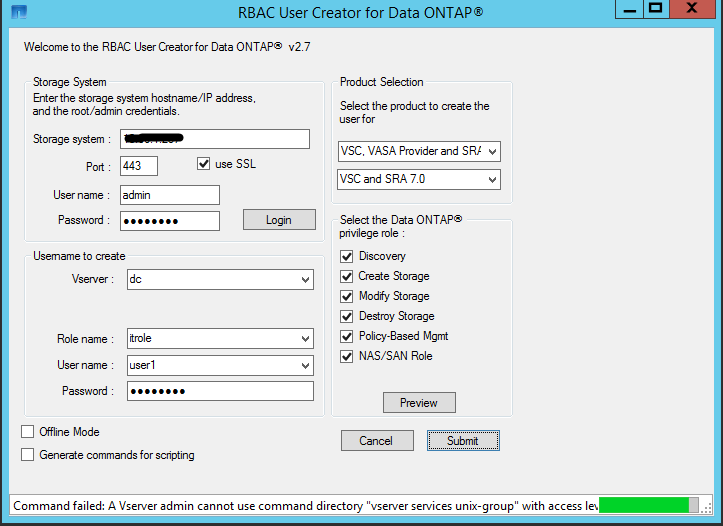This screenshot has height=526, width=723.
Task: Click the Username to create group label
Action: pyautogui.click(x=79, y=256)
